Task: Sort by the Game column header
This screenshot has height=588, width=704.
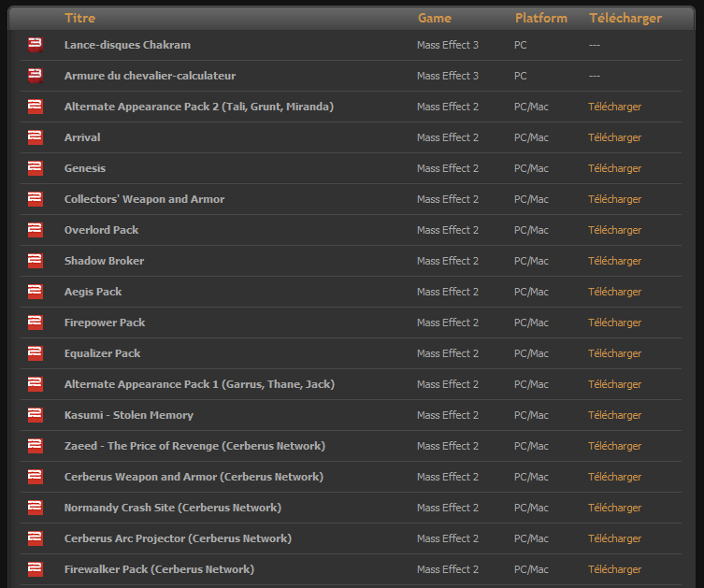Action: click(435, 18)
